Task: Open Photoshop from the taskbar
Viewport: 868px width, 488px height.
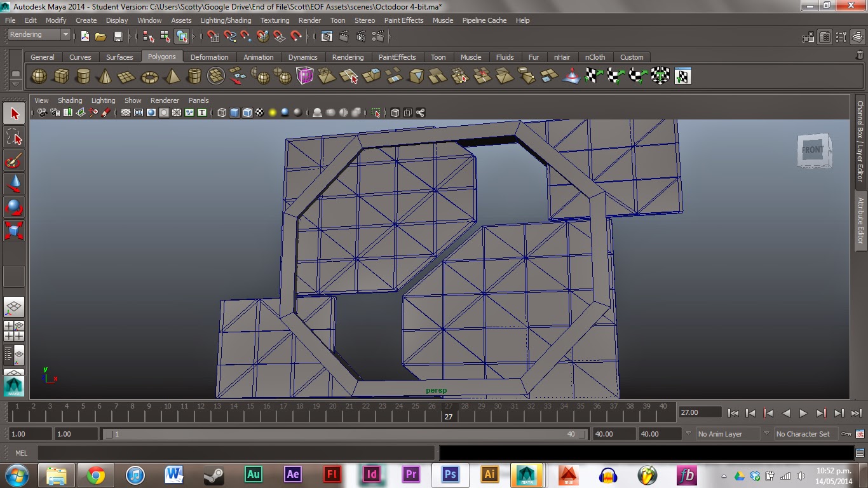Action: click(x=451, y=474)
